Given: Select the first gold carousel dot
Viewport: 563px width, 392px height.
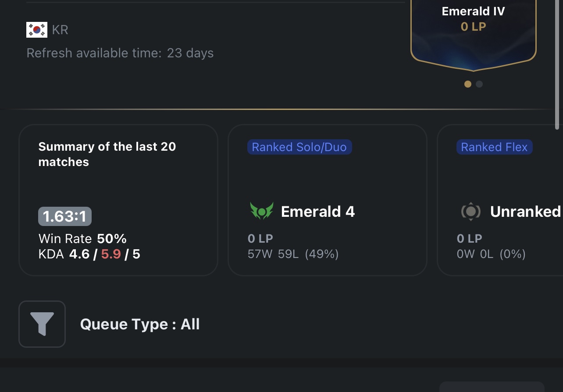Looking at the screenshot, I should [x=468, y=84].
